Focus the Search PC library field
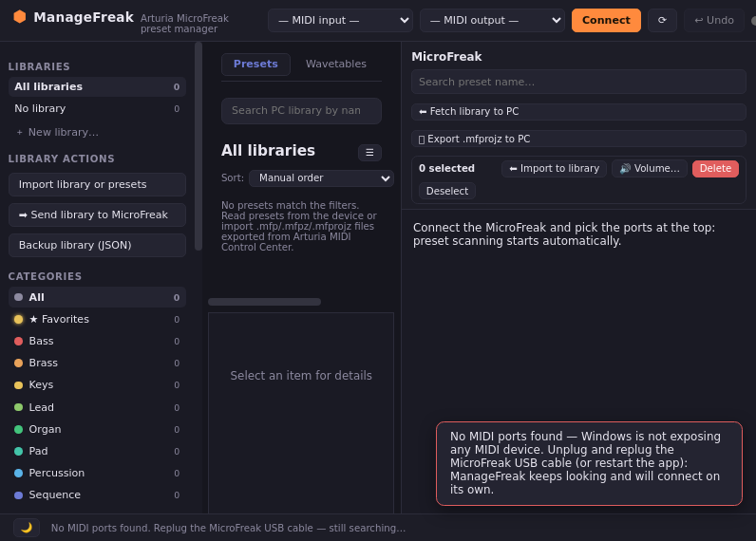The image size is (756, 541). pos(301,111)
